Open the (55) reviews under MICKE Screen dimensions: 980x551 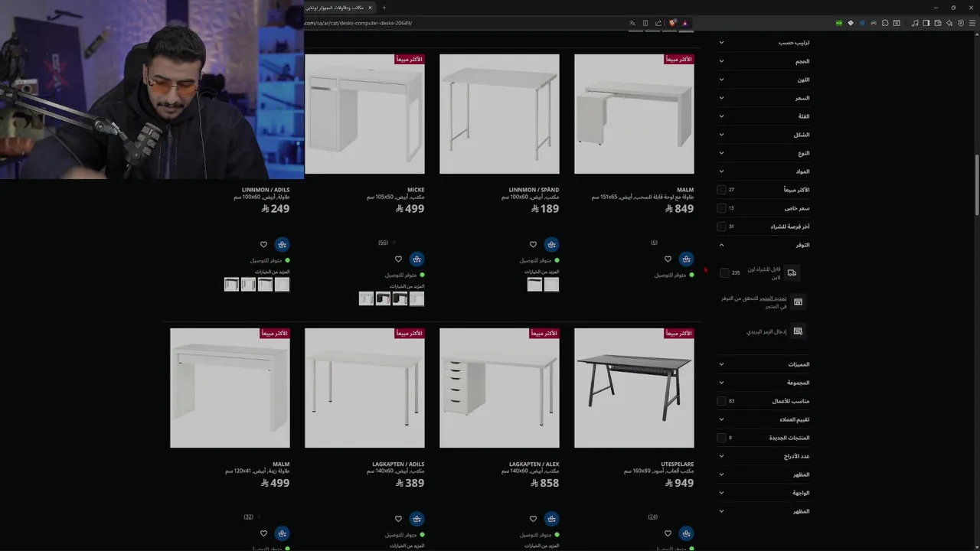(x=383, y=243)
